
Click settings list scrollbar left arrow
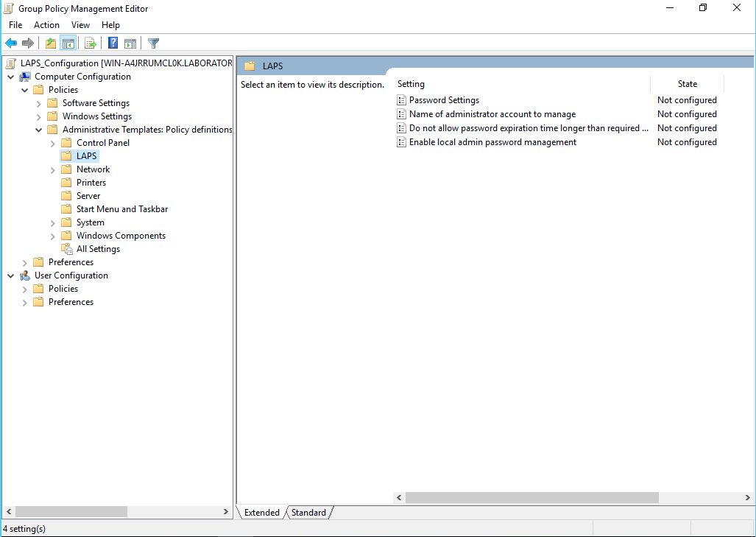[x=399, y=497]
